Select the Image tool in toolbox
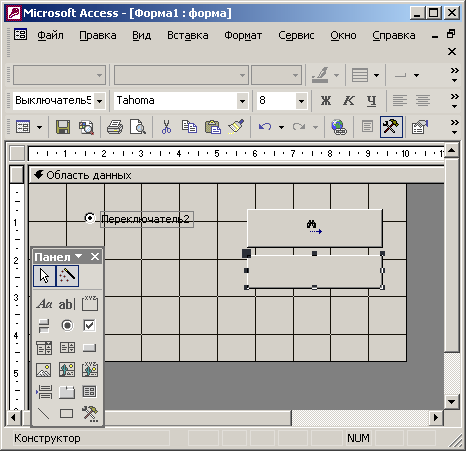Image resolution: width=466 pixels, height=451 pixels. [44, 370]
